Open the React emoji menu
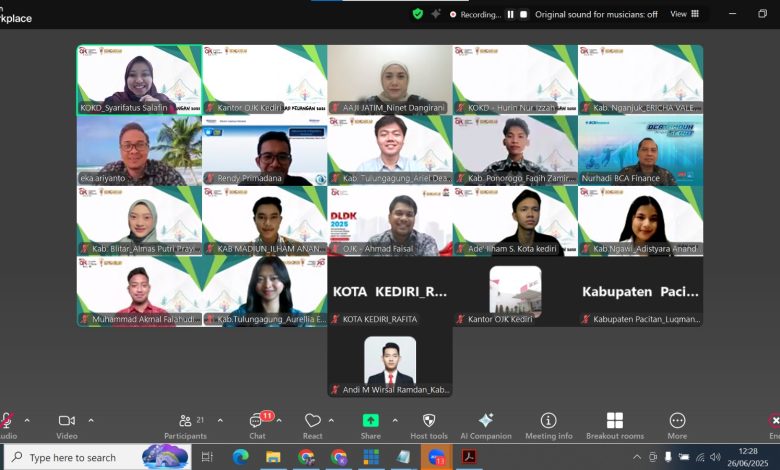This screenshot has height=470, width=780. [313, 424]
